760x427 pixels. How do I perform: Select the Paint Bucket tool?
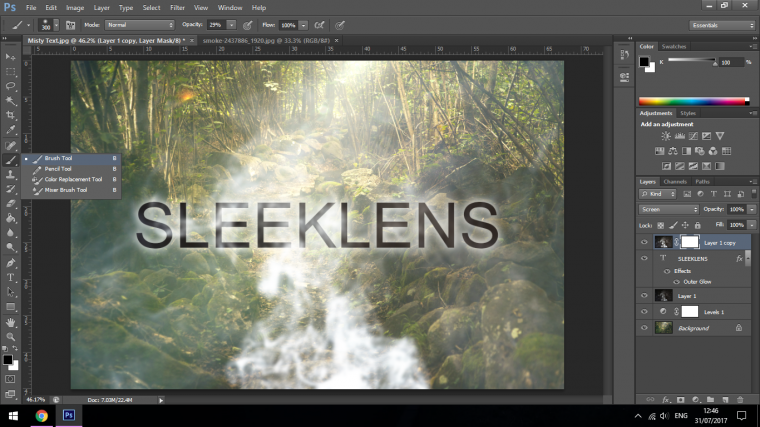tap(10, 218)
